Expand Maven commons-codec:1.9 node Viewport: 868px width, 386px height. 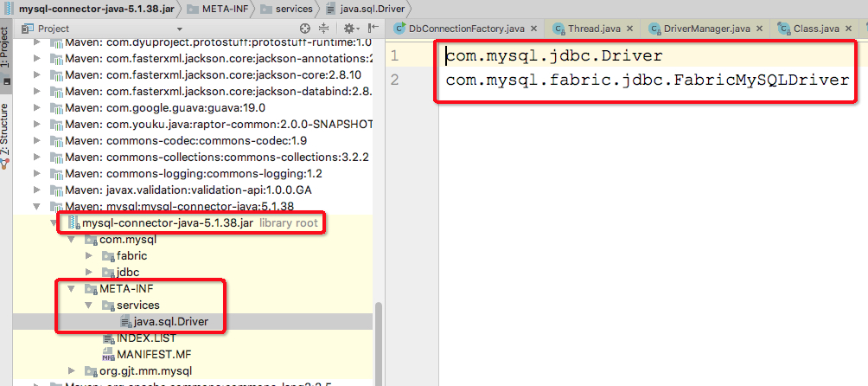pyautogui.click(x=37, y=141)
